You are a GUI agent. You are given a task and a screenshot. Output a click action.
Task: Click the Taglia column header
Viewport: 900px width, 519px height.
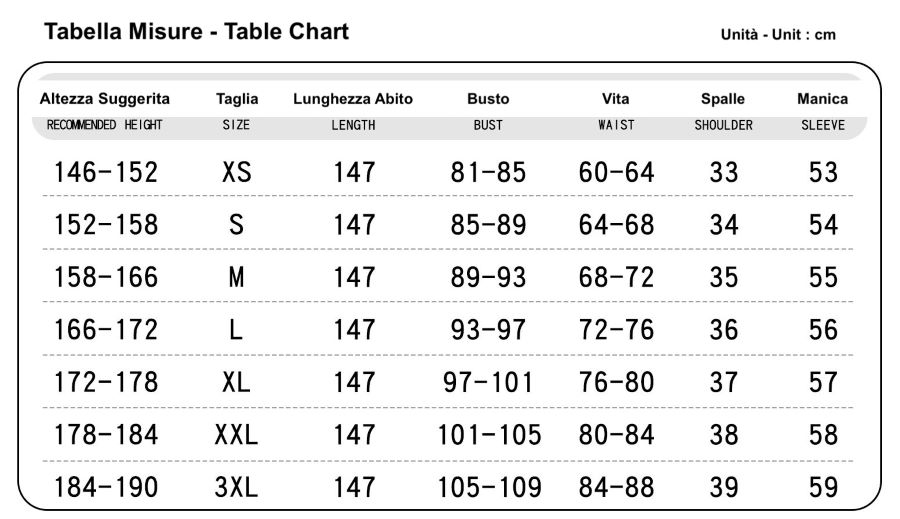[x=237, y=99]
